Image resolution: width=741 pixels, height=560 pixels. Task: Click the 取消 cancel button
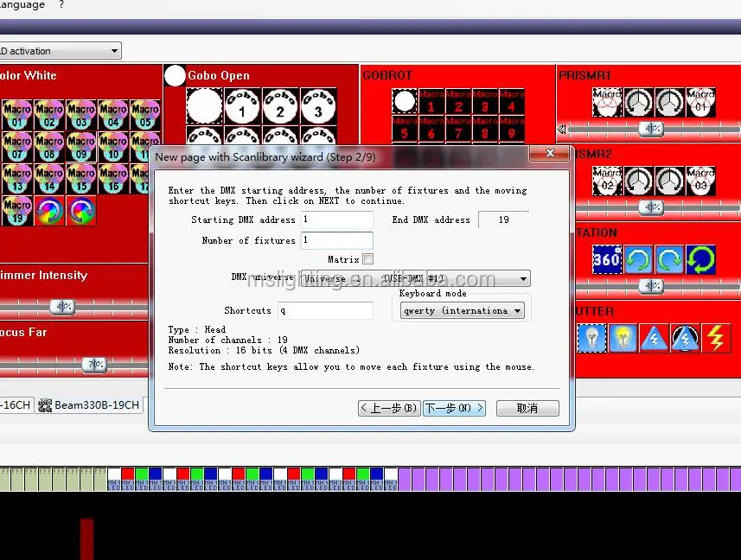coord(527,408)
